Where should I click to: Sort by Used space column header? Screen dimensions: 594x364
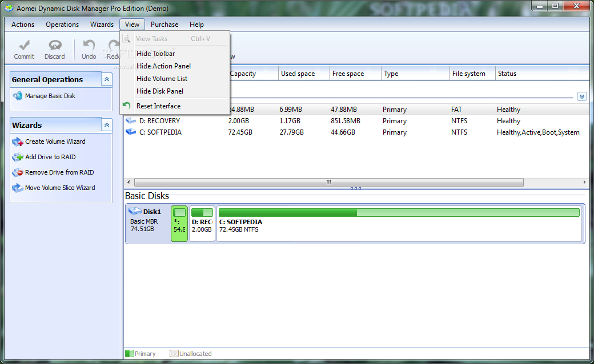(304, 74)
